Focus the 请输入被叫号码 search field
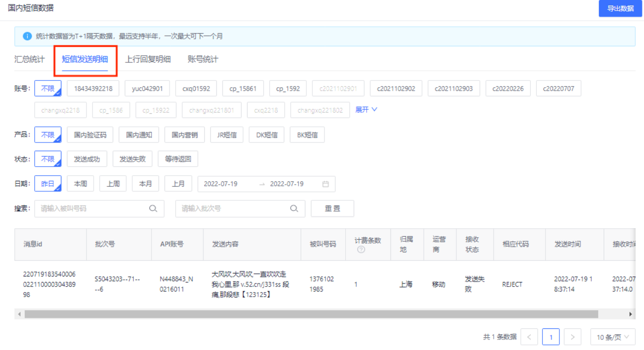The width and height of the screenshot is (644, 350). 99,208
